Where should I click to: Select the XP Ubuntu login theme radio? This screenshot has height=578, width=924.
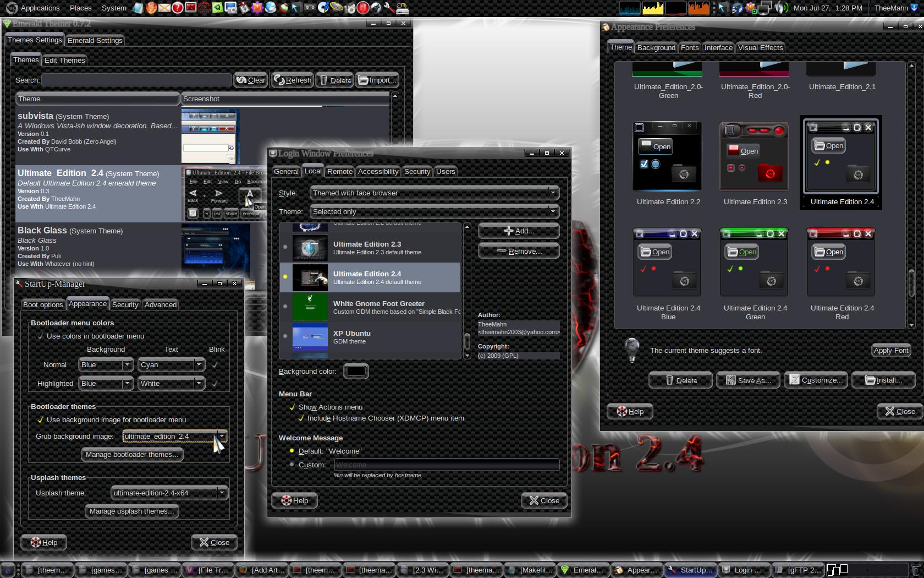(x=285, y=336)
